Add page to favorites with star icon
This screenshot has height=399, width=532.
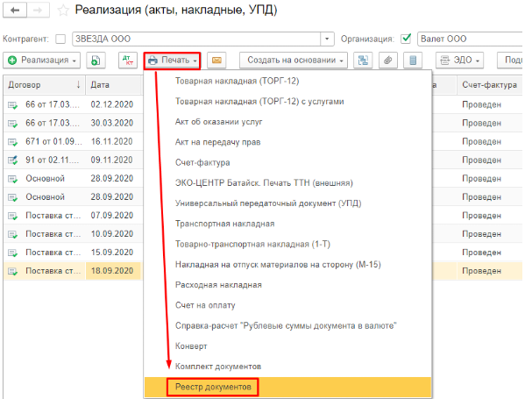[65, 11]
